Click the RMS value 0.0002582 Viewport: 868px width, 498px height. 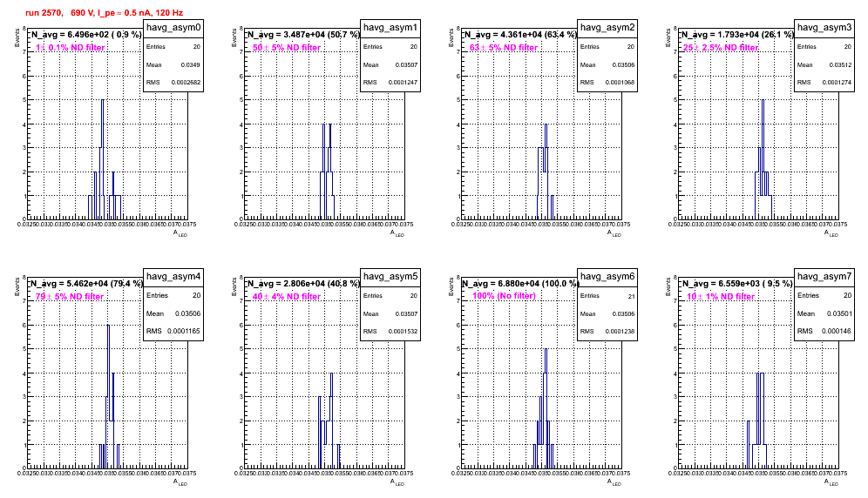click(186, 83)
